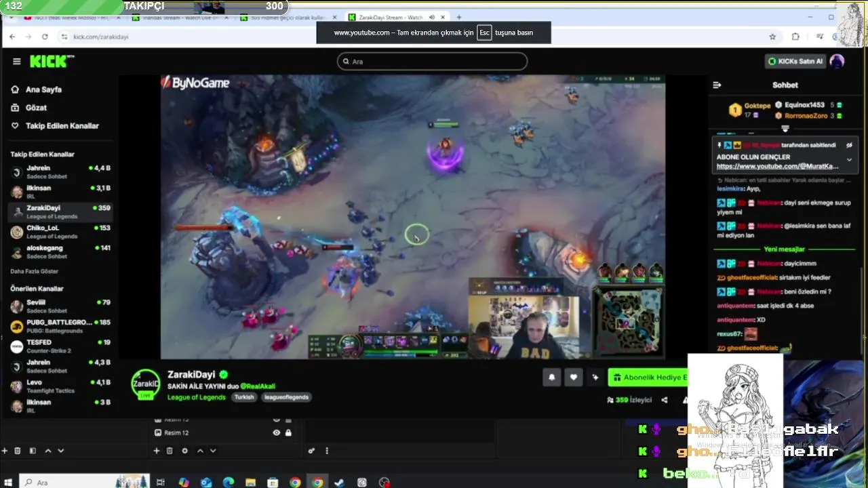The width and height of the screenshot is (868, 488).
Task: Expand pinned message chevron
Action: click(x=849, y=160)
